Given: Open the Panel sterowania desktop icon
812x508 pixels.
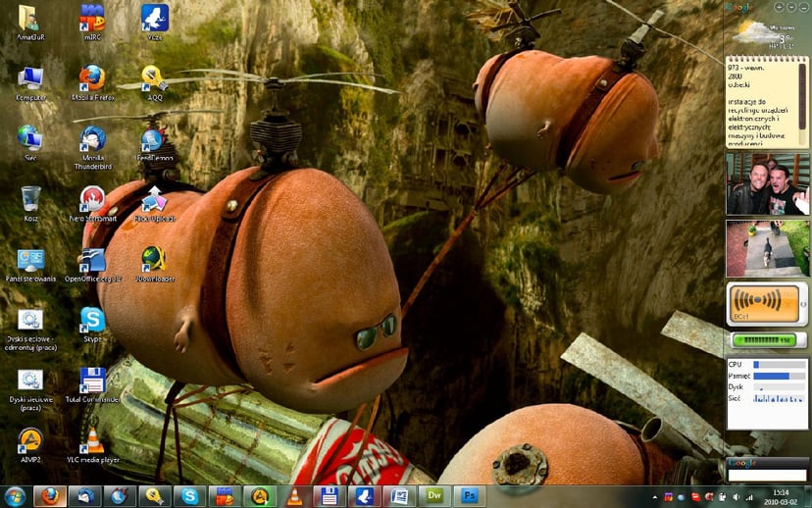Looking at the screenshot, I should click(30, 264).
